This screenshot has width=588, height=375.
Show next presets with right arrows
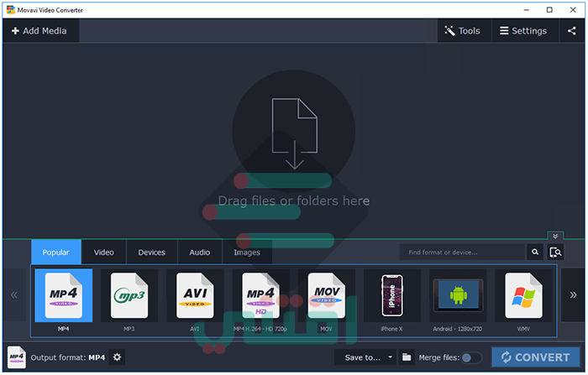(x=573, y=294)
